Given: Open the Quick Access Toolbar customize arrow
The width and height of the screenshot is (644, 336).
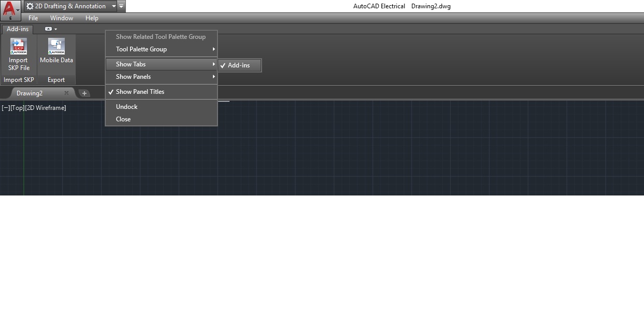Looking at the screenshot, I should tap(121, 6).
